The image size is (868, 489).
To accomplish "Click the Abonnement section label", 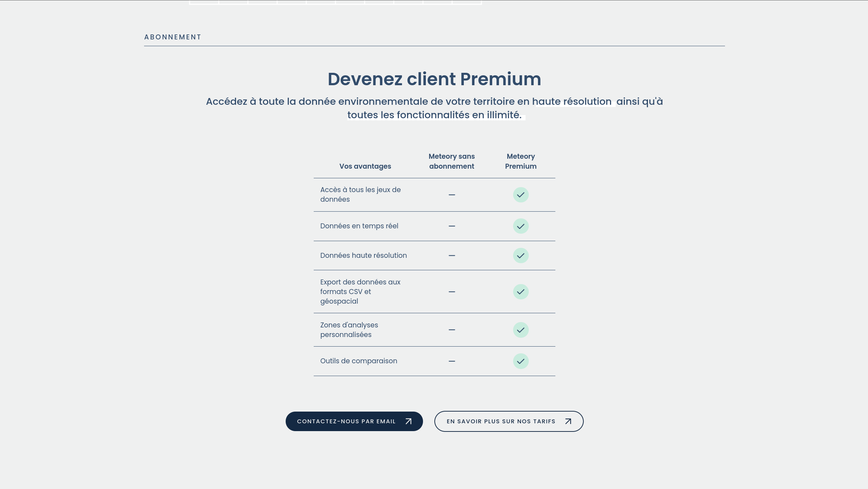I will click(x=173, y=37).
